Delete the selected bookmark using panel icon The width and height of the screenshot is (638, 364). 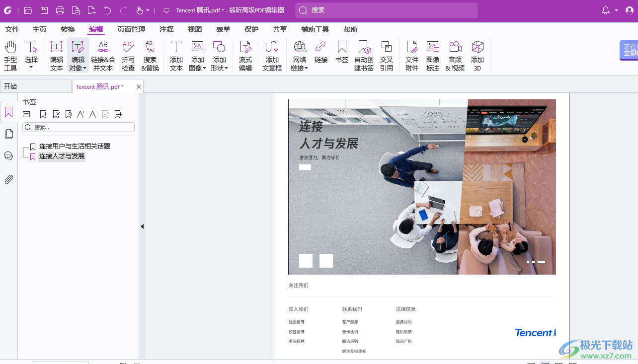coord(56,114)
